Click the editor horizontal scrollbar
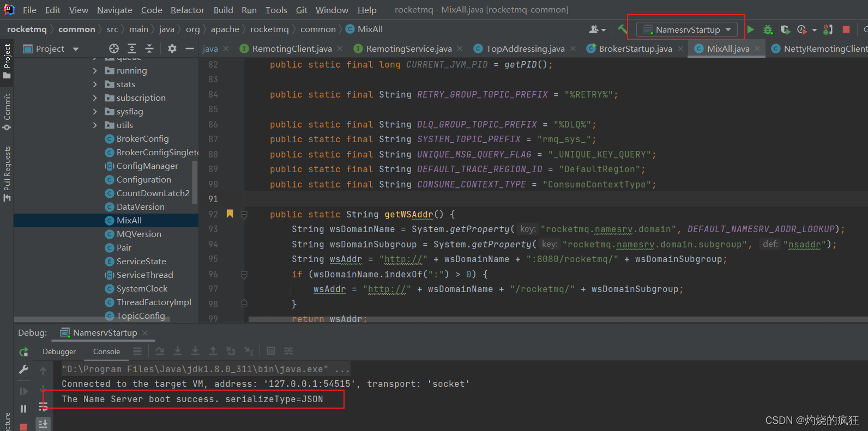The image size is (868, 431). [x=557, y=319]
